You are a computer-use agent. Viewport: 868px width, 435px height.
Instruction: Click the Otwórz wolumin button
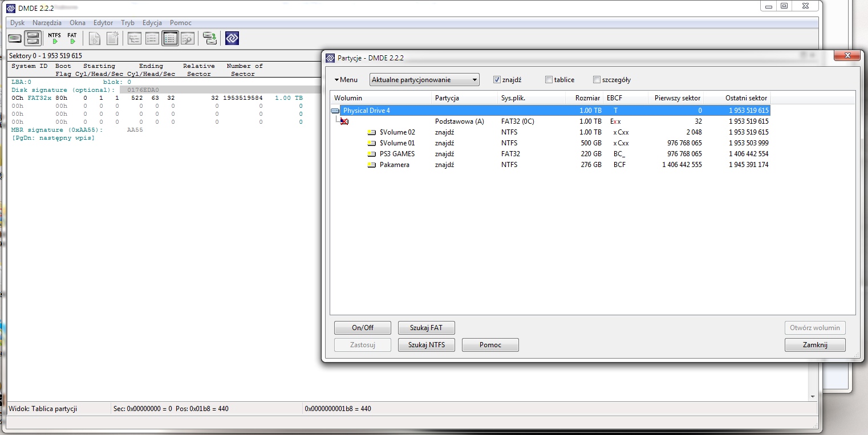click(x=815, y=328)
